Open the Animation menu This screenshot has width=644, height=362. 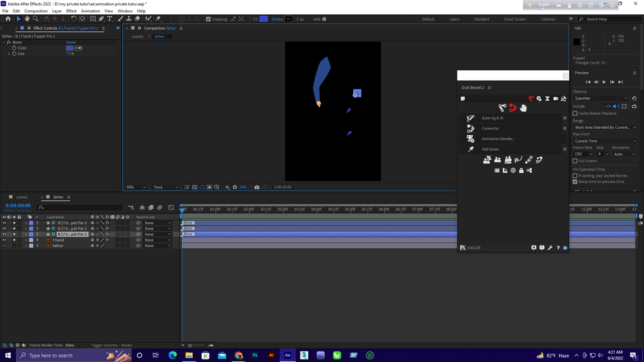[x=90, y=11]
